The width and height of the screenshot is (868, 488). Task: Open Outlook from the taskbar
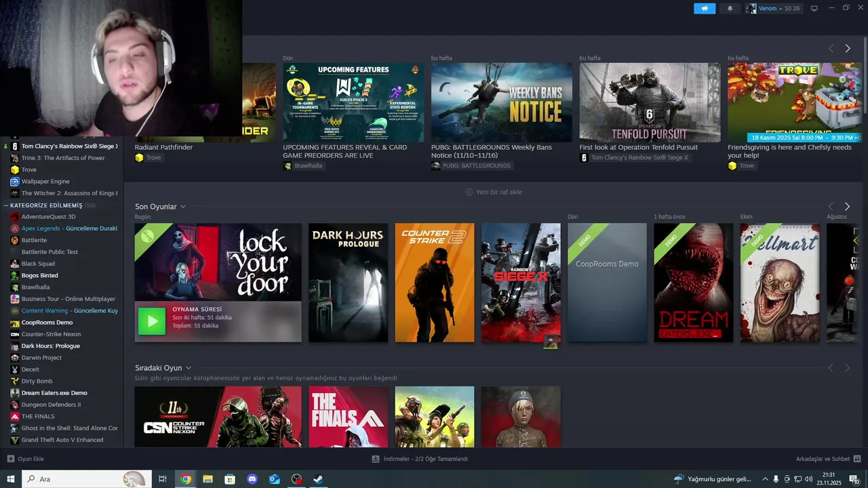274,479
